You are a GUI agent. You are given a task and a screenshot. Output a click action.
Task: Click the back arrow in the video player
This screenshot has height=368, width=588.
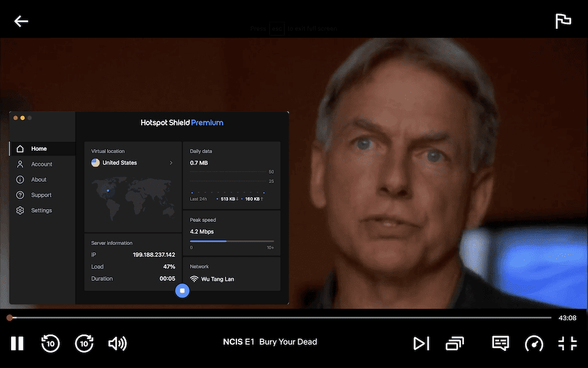(x=21, y=21)
